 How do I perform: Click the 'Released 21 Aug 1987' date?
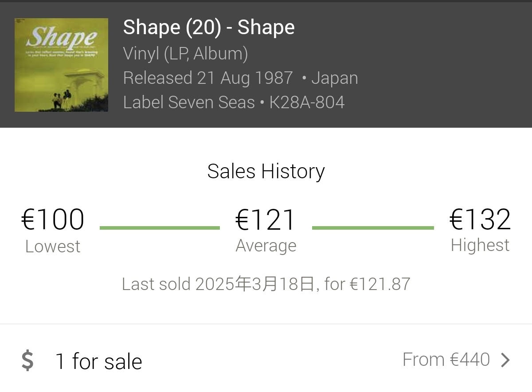[207, 78]
